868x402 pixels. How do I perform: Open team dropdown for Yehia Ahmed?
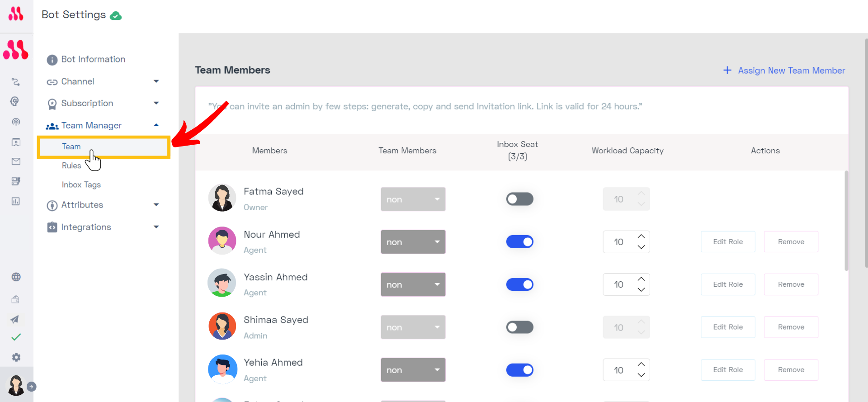(x=413, y=370)
